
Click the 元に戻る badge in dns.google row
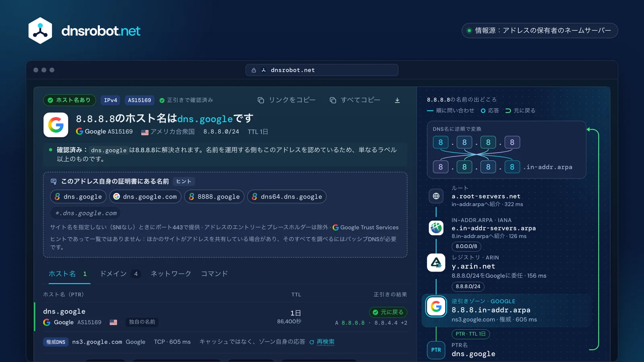(388, 312)
